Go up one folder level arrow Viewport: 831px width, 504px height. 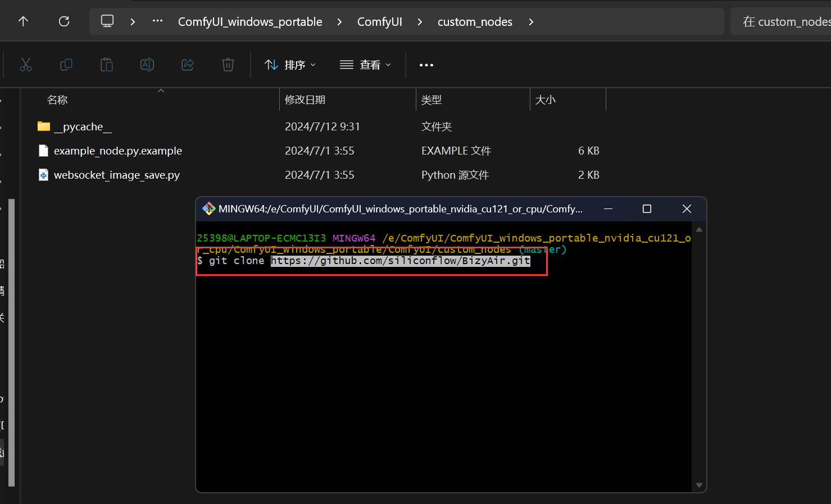tap(23, 21)
